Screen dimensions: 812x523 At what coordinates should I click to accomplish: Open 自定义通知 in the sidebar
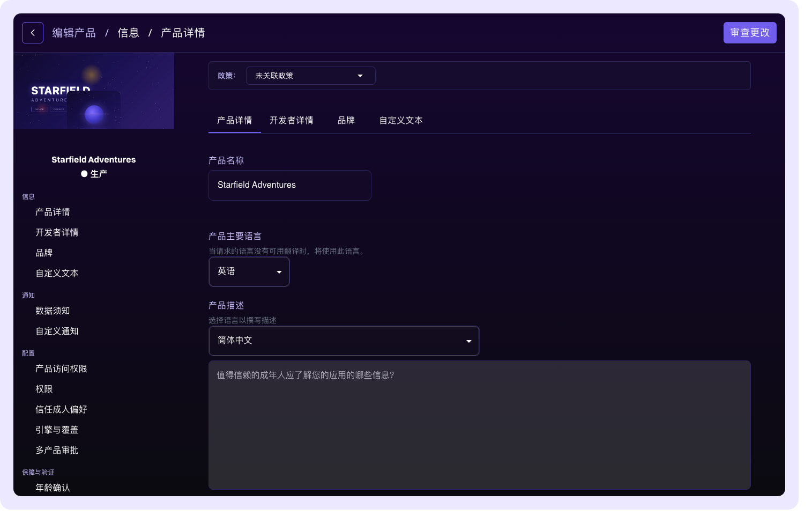[x=57, y=331]
